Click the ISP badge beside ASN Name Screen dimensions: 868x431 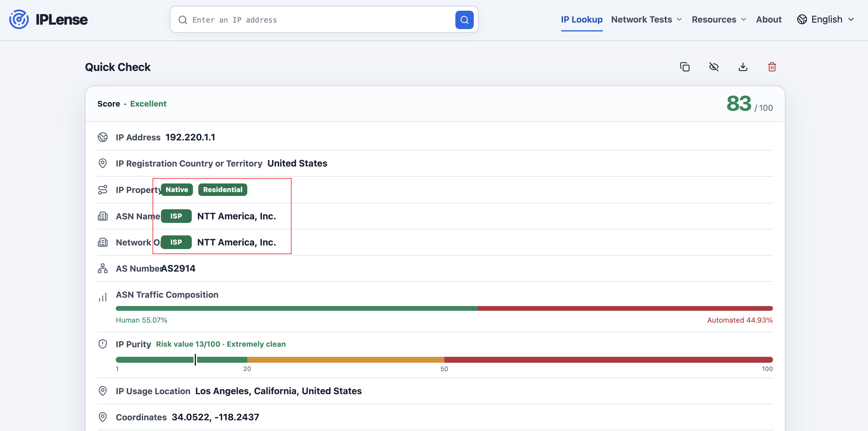click(176, 216)
